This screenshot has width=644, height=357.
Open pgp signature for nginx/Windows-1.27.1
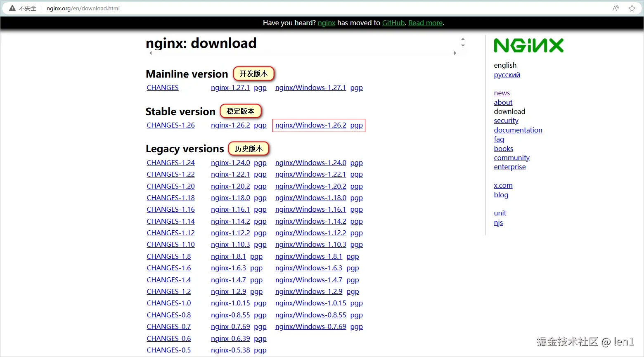[x=357, y=88]
